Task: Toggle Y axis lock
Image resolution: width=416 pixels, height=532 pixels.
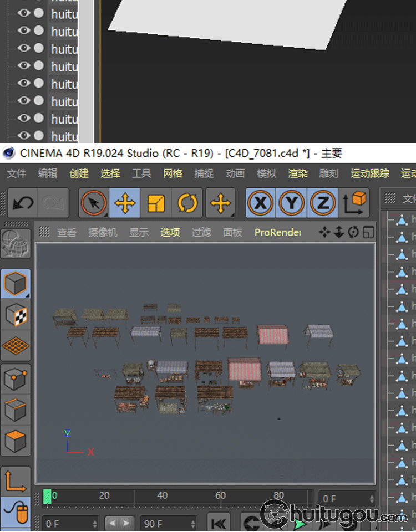Action: 292,203
